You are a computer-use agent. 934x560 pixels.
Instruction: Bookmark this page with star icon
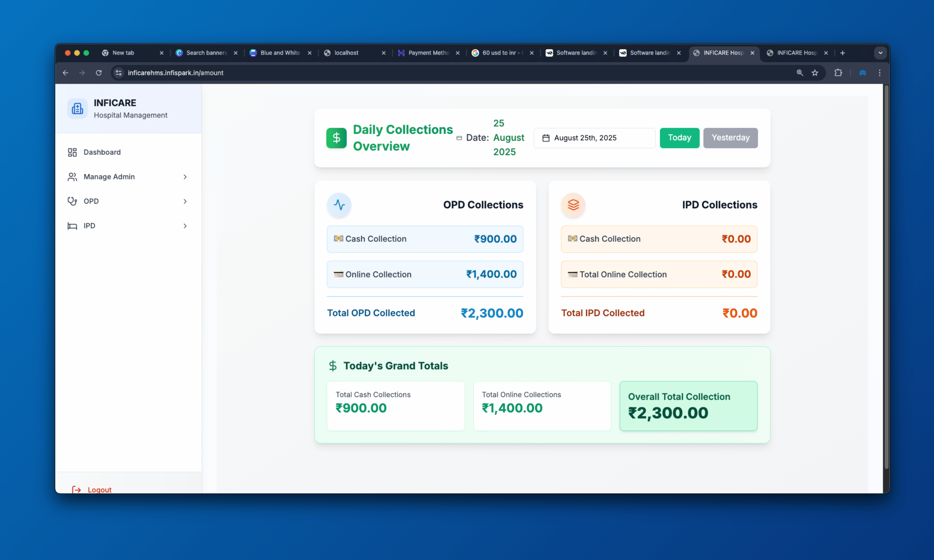[x=815, y=73]
